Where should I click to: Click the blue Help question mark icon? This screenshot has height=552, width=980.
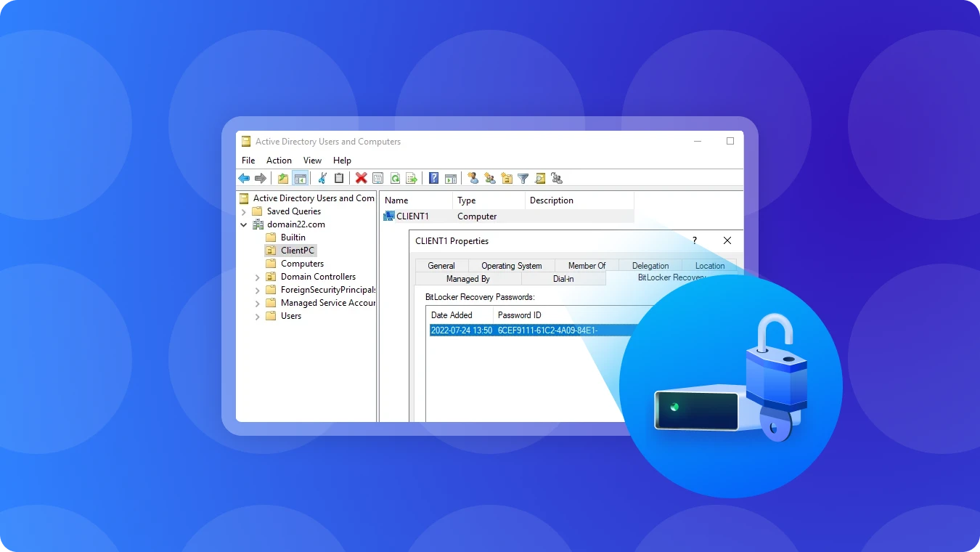433,178
